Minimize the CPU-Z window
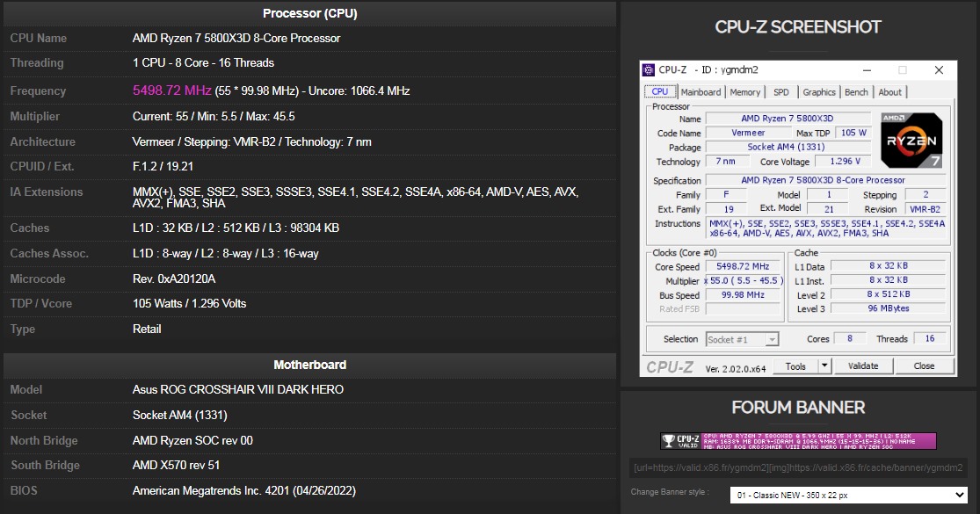Image resolution: width=980 pixels, height=514 pixels. pyautogui.click(x=867, y=70)
